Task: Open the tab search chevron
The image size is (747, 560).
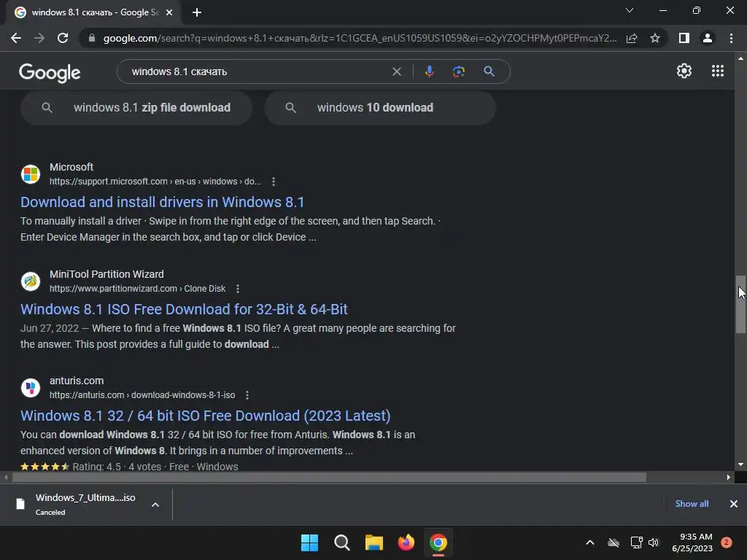Action: click(630, 10)
